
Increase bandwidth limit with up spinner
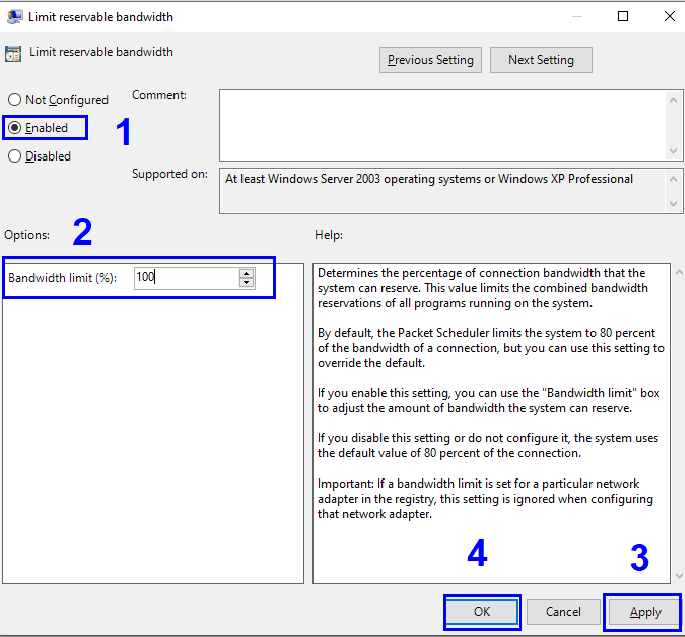[246, 273]
